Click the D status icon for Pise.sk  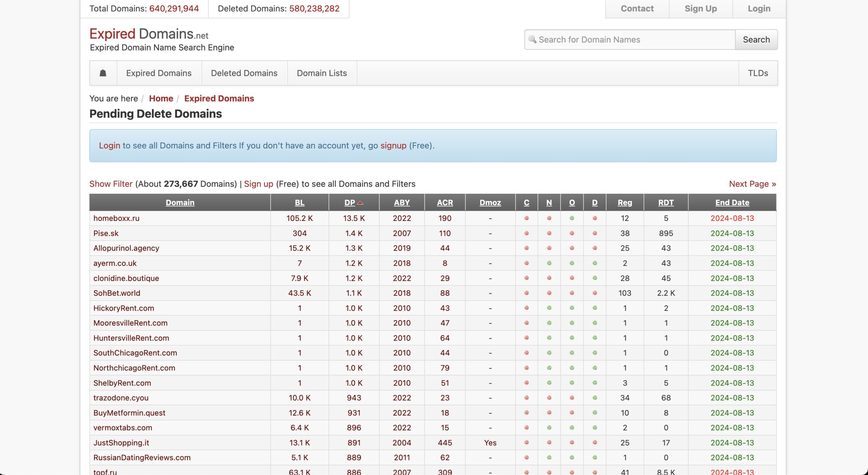pos(595,233)
